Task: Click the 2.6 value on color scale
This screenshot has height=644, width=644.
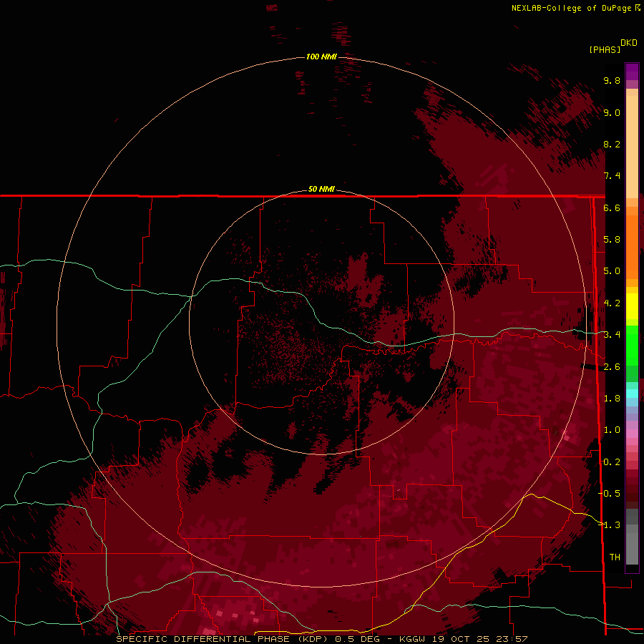Action: tap(612, 367)
